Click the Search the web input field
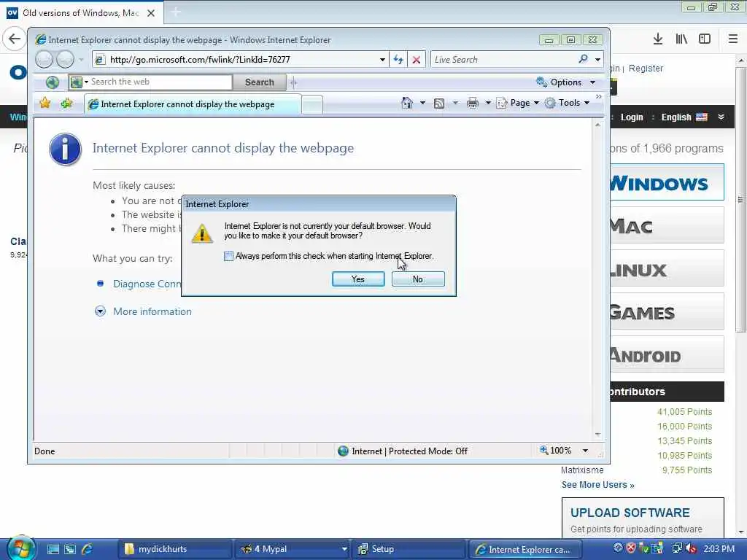Screen dimensions: 747x560 160,82
